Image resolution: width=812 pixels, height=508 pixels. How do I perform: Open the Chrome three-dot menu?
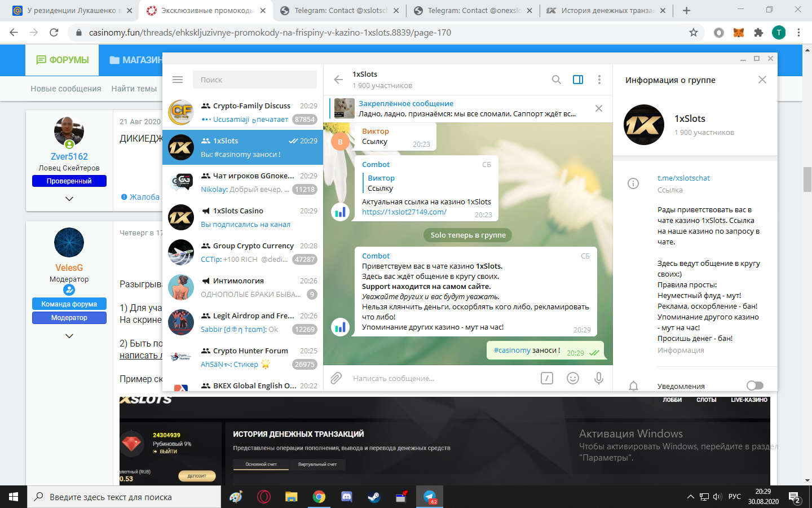[798, 33]
